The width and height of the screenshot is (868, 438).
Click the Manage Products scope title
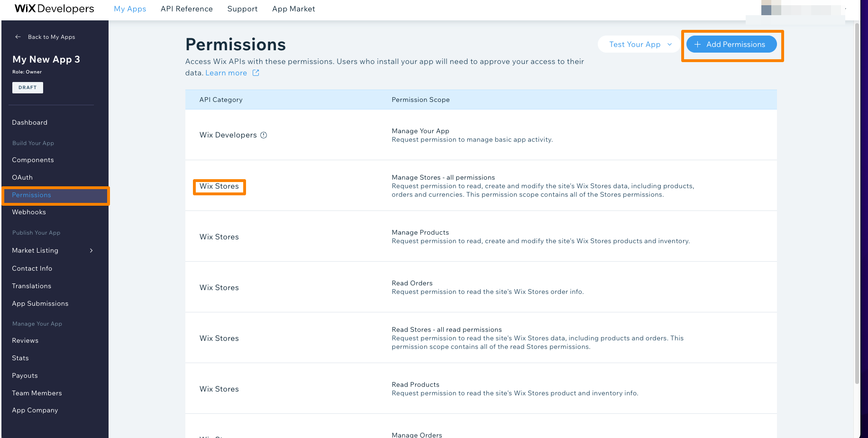tap(420, 232)
